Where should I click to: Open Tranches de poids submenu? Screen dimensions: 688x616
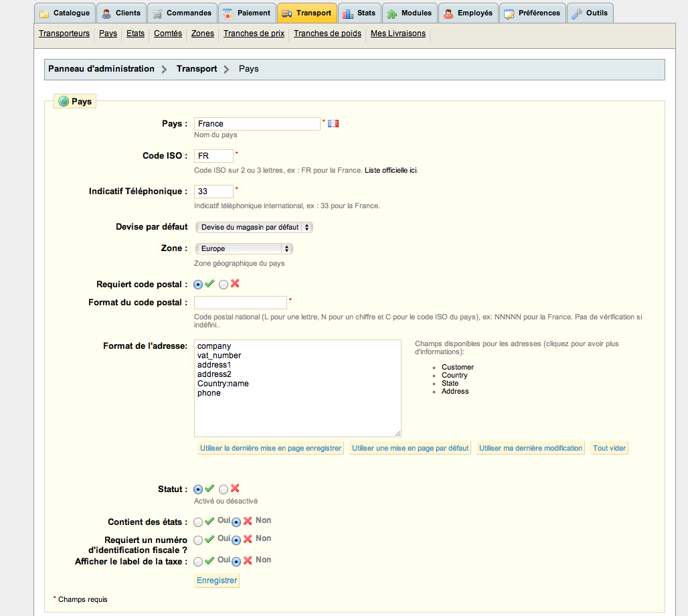tap(327, 33)
